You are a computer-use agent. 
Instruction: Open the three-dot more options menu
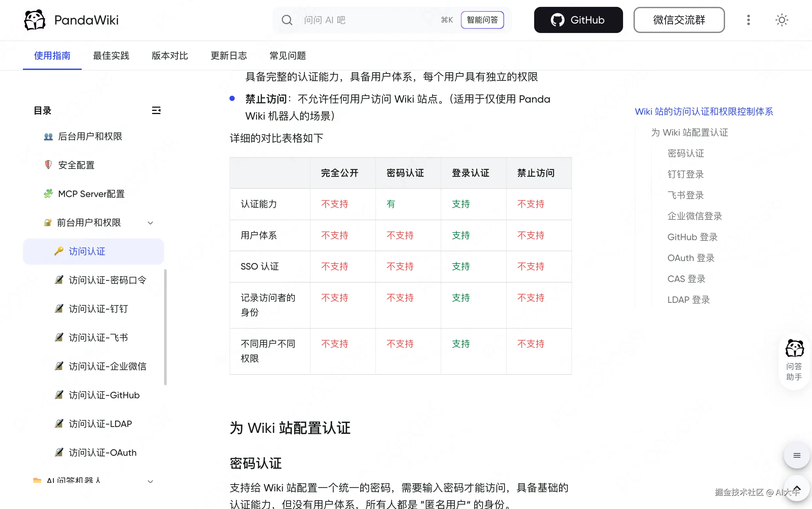coord(748,20)
